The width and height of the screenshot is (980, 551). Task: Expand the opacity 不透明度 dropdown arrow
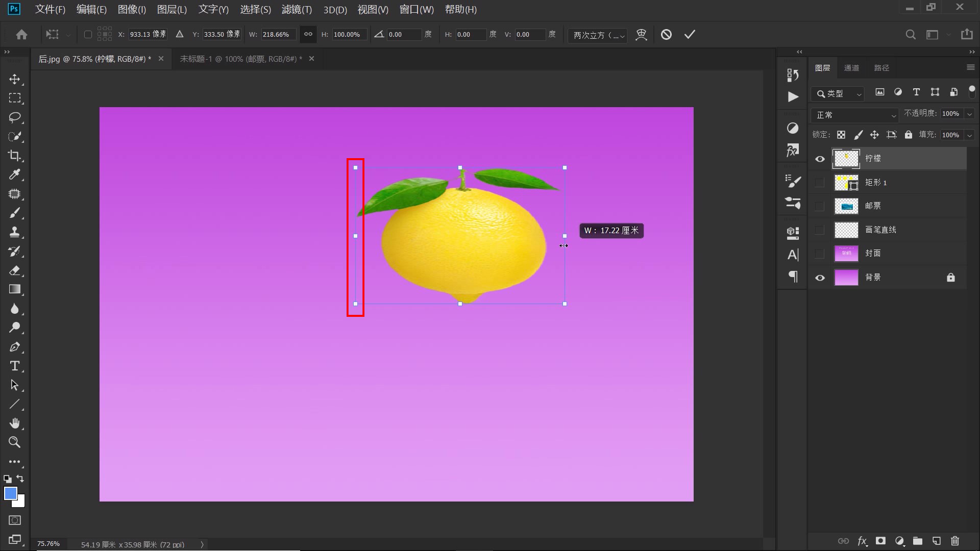[x=969, y=114]
